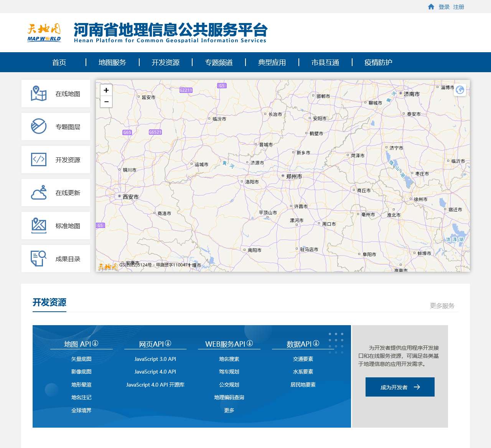Open 交通要素 link
Viewport: 491px width, 448px height.
[x=303, y=359]
